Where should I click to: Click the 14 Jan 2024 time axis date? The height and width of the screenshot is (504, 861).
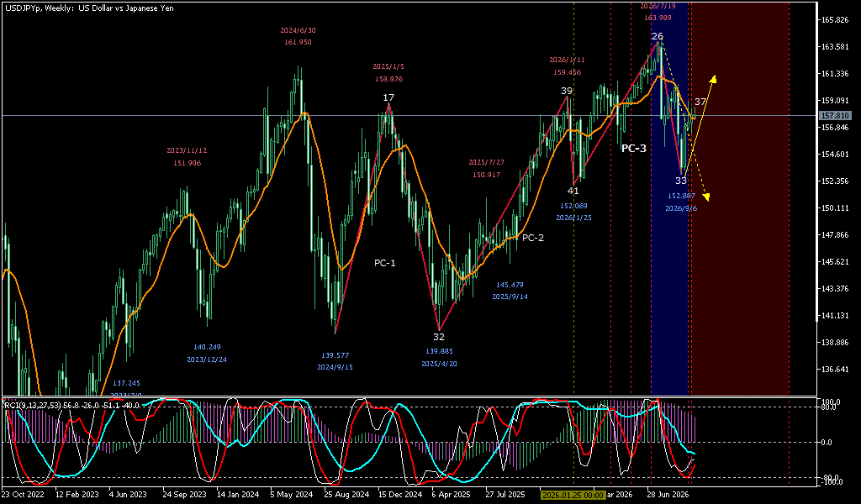click(x=238, y=495)
